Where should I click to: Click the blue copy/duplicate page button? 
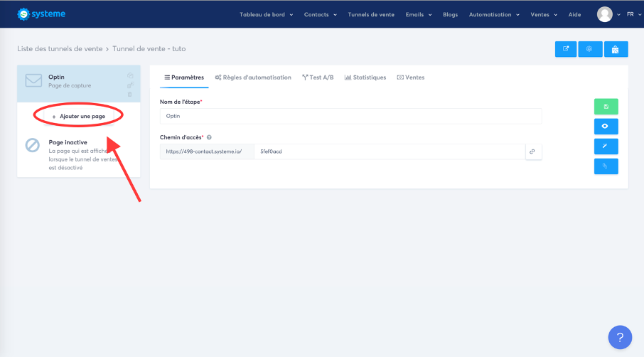point(606,166)
